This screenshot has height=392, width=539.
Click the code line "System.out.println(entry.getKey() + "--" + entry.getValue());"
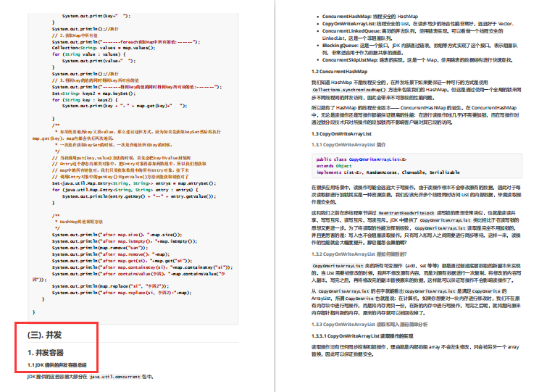pyautogui.click(x=139, y=196)
